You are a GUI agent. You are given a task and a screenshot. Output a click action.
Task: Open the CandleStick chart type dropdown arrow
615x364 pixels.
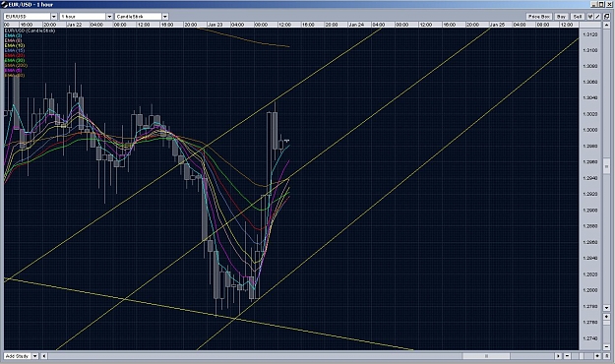(x=165, y=17)
